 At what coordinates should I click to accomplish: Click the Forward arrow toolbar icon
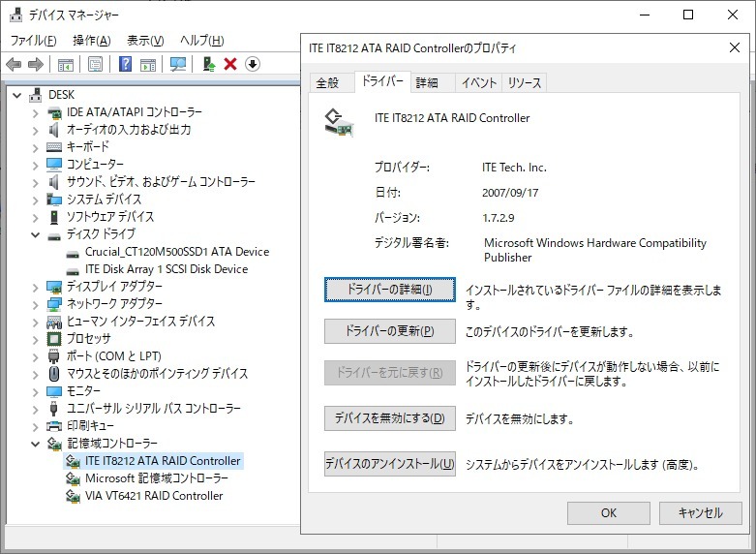(x=36, y=64)
